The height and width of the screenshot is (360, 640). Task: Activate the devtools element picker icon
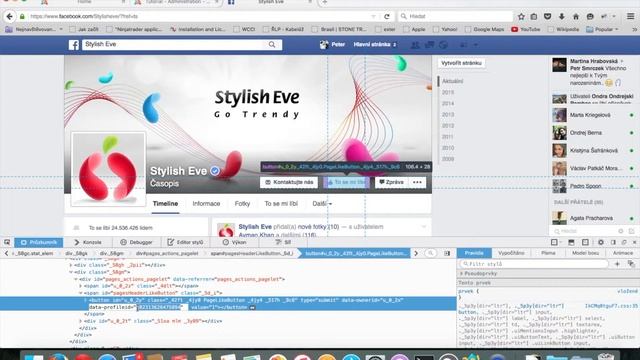(x=7, y=242)
